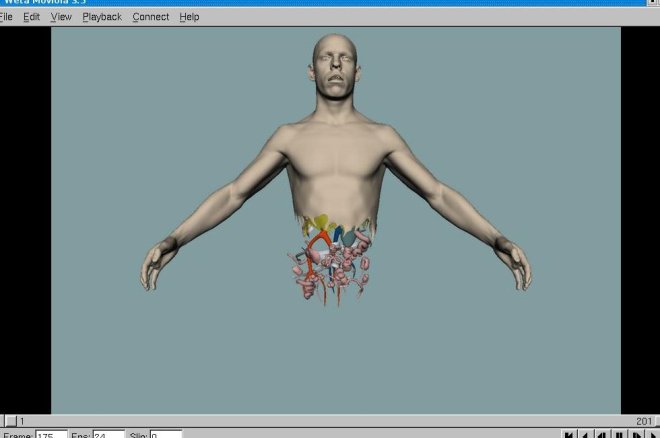Pause the playback
The image size is (660, 438).
tap(618, 435)
